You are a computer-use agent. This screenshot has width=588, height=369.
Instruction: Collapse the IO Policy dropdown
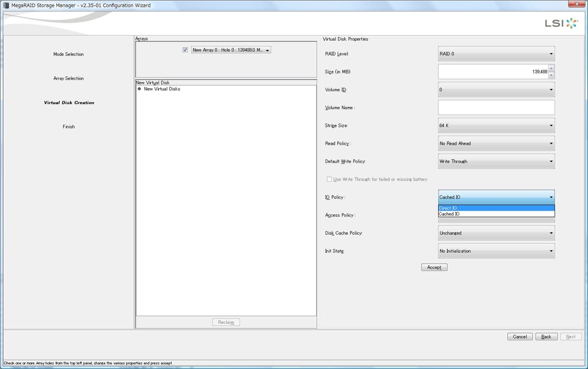tap(496, 197)
